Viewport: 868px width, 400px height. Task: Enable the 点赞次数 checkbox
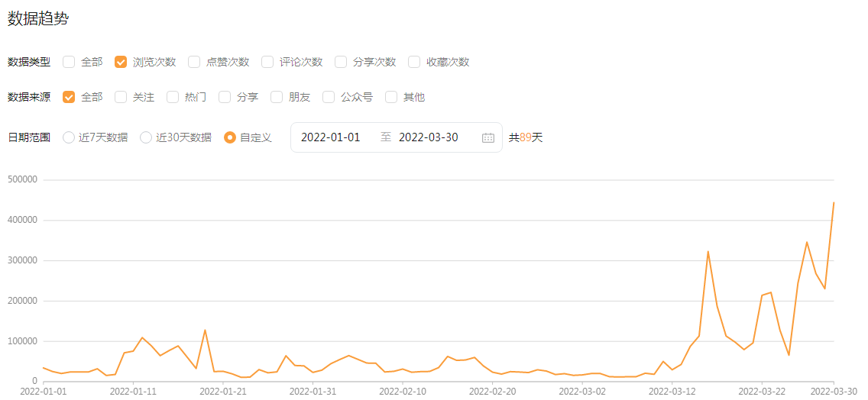pos(194,62)
